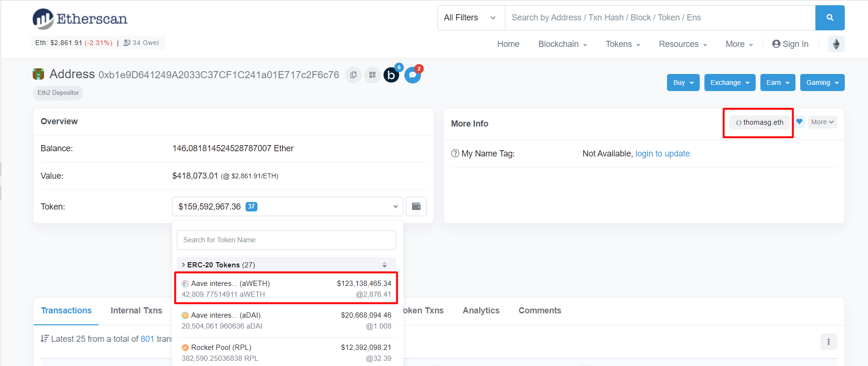The height and width of the screenshot is (366, 868).
Task: Go to Home in the navigation
Action: click(508, 44)
